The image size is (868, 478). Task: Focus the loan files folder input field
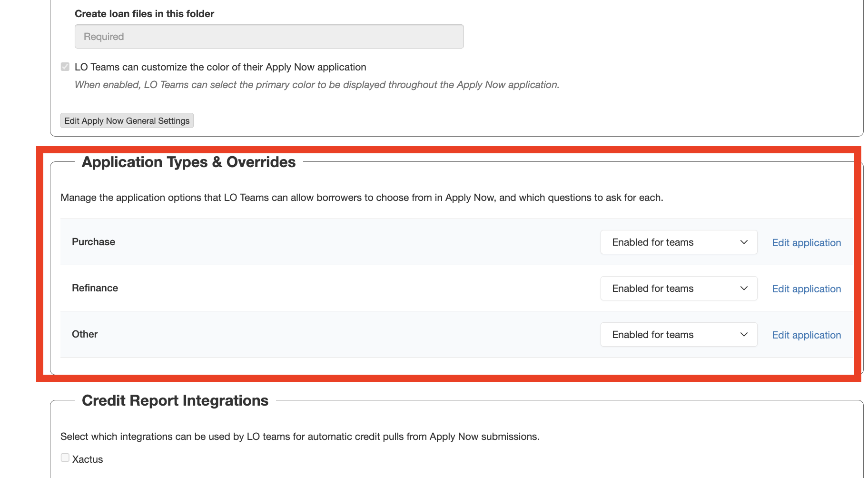click(x=269, y=37)
